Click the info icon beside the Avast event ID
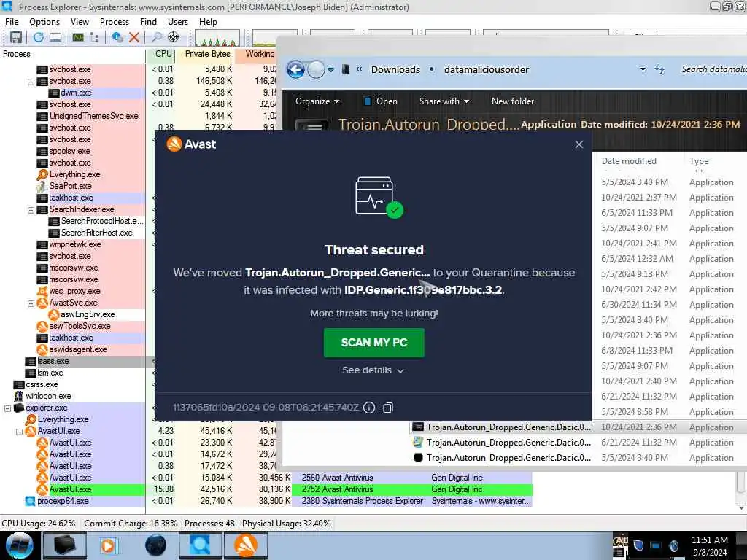The width and height of the screenshot is (747, 560). [x=369, y=408]
